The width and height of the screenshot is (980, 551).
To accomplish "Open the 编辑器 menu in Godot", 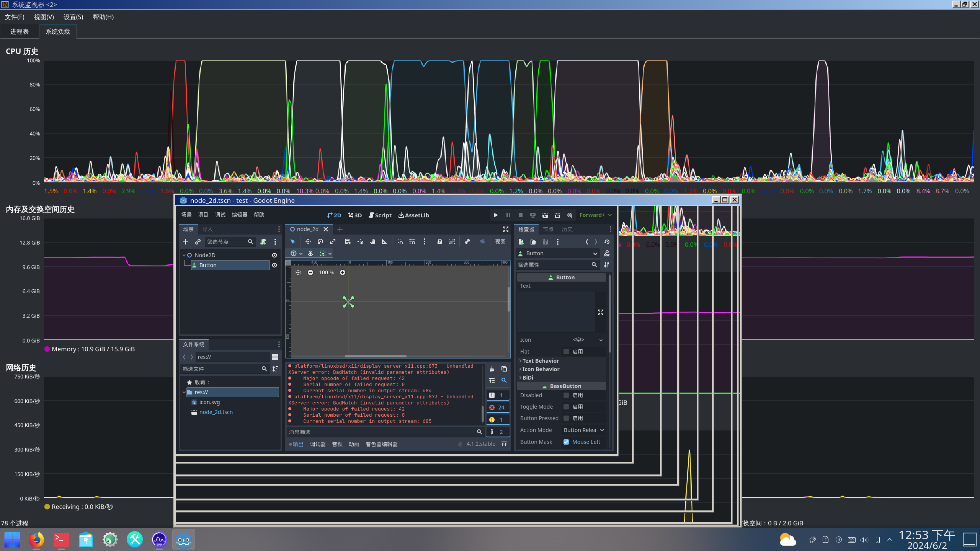I will [240, 215].
